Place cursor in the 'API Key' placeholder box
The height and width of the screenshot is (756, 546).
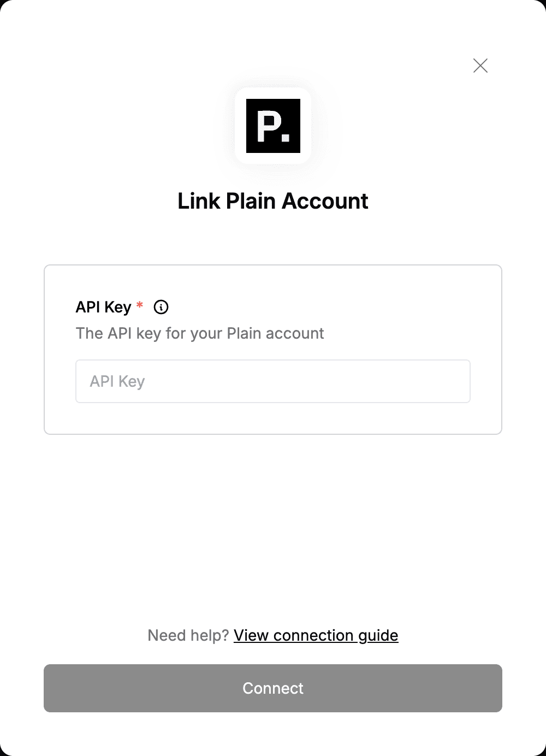click(273, 381)
